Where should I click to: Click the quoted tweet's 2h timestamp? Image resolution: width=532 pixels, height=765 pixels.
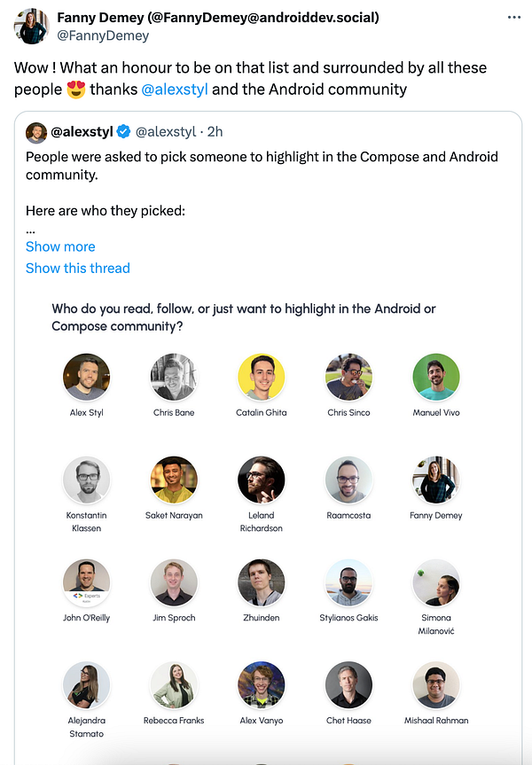tap(214, 132)
